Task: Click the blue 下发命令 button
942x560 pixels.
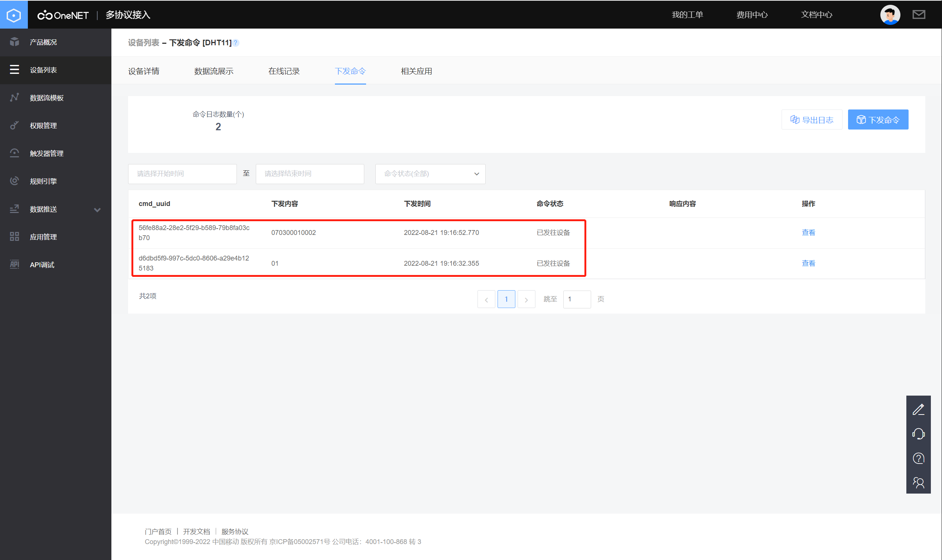Action: coord(878,120)
